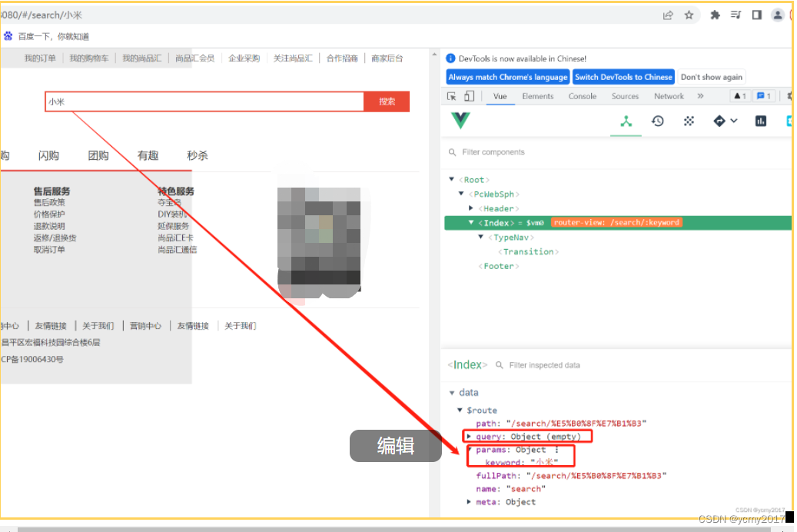Collapse the data section
This screenshot has width=797, height=532.
[451, 393]
